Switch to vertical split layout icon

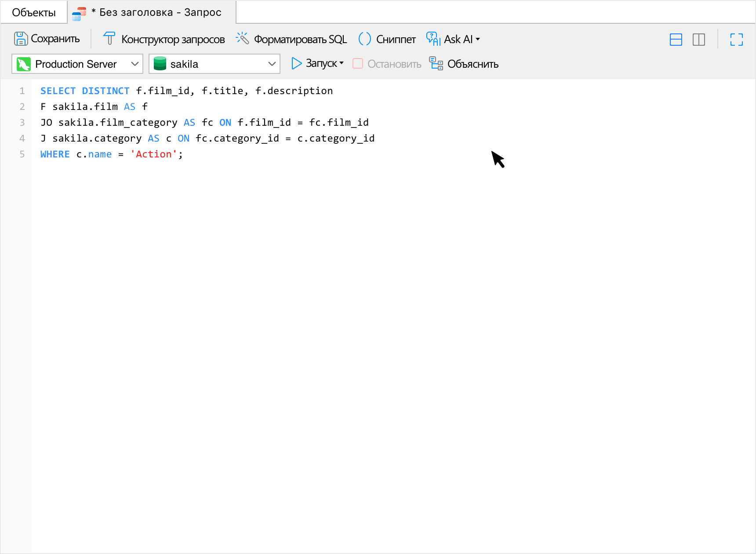point(699,40)
